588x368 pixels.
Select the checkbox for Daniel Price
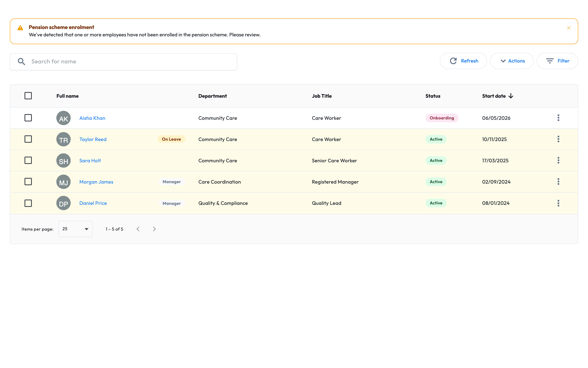click(x=28, y=203)
